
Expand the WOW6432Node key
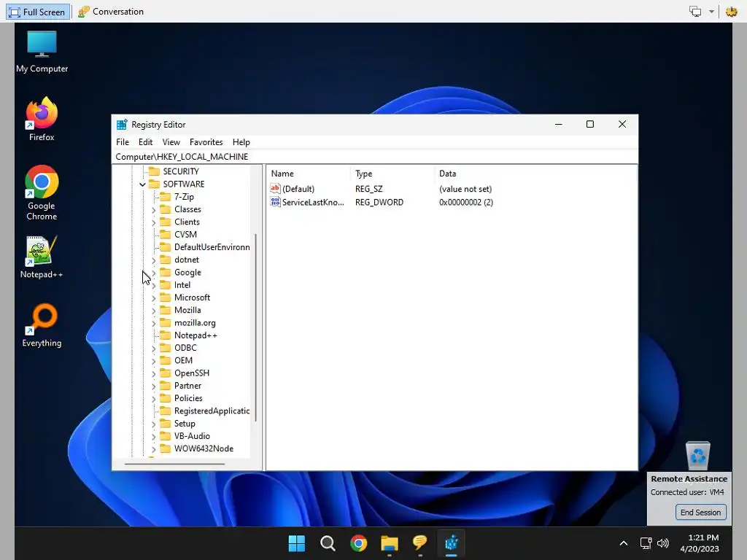(x=153, y=449)
